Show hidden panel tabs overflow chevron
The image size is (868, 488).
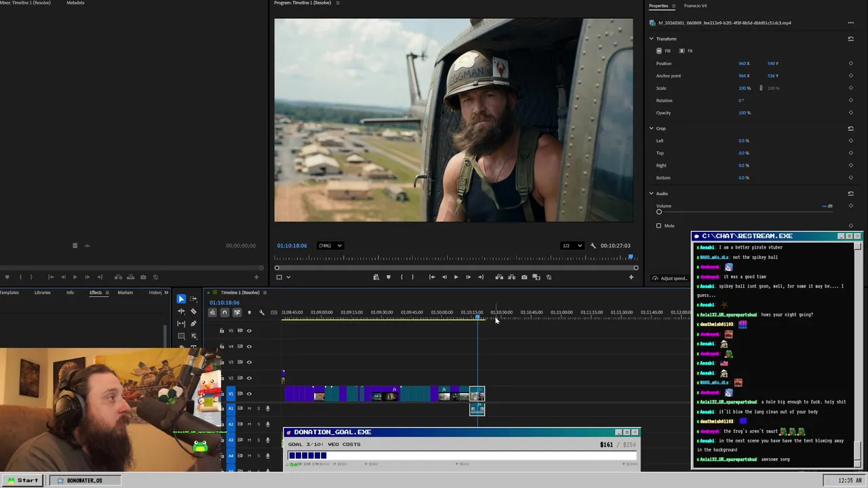(166, 293)
